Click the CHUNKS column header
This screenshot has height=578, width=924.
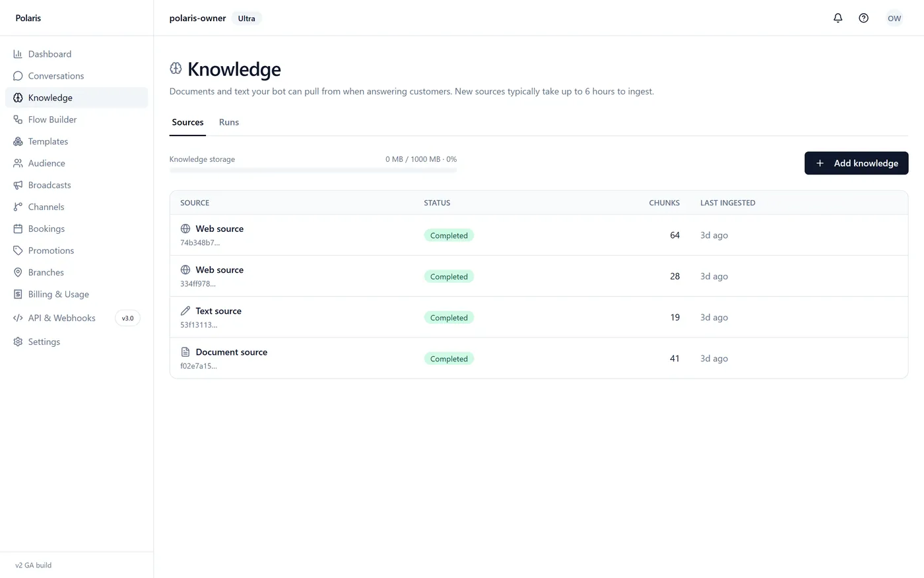point(664,203)
